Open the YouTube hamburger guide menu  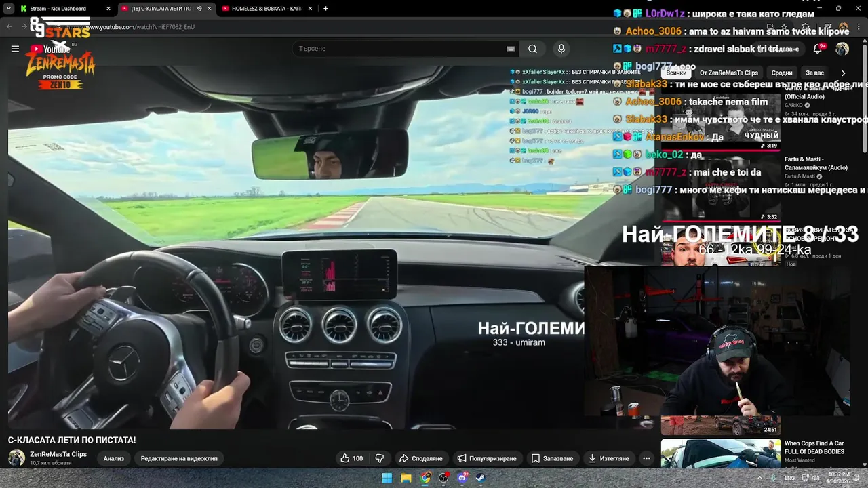pos(15,49)
